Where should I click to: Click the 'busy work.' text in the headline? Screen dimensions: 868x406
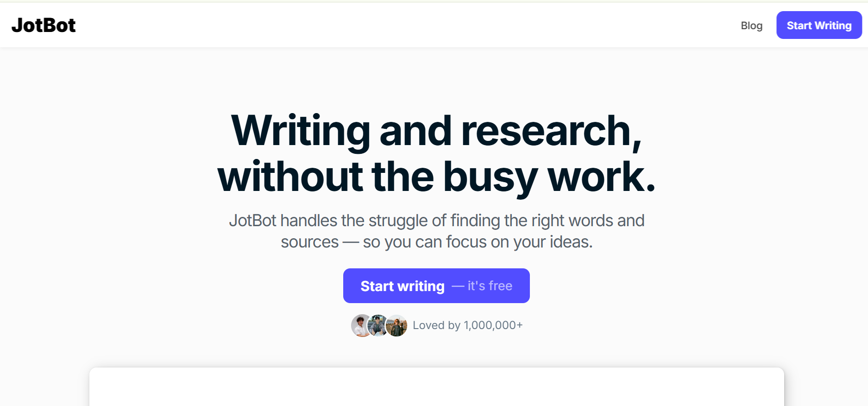(549, 177)
